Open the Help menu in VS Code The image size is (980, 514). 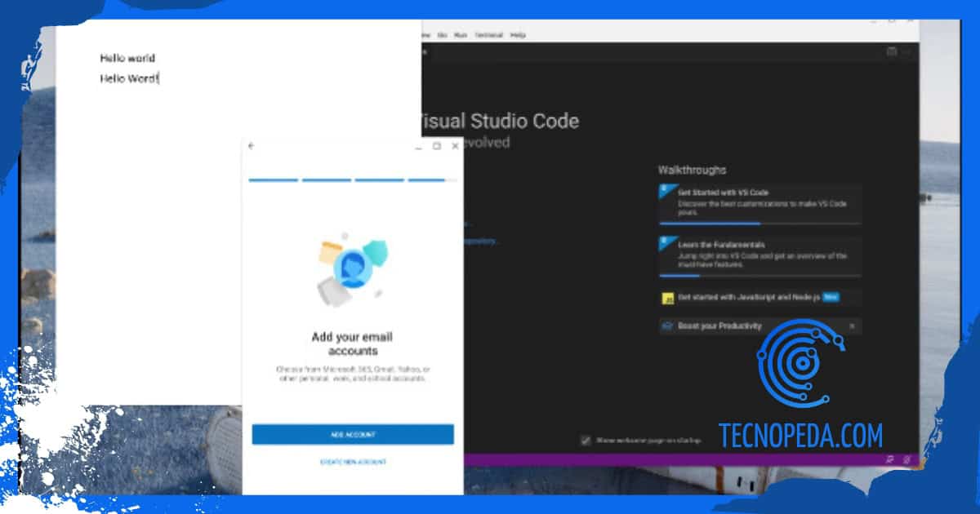click(x=518, y=35)
